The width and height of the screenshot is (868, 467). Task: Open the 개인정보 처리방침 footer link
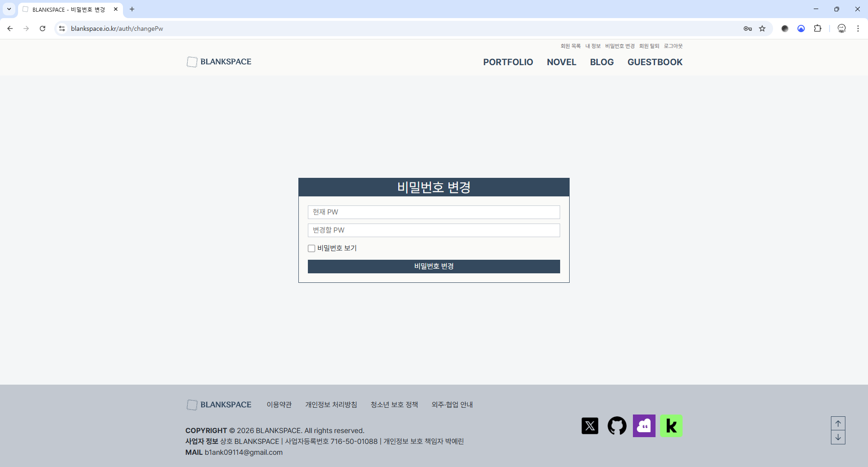pyautogui.click(x=331, y=405)
